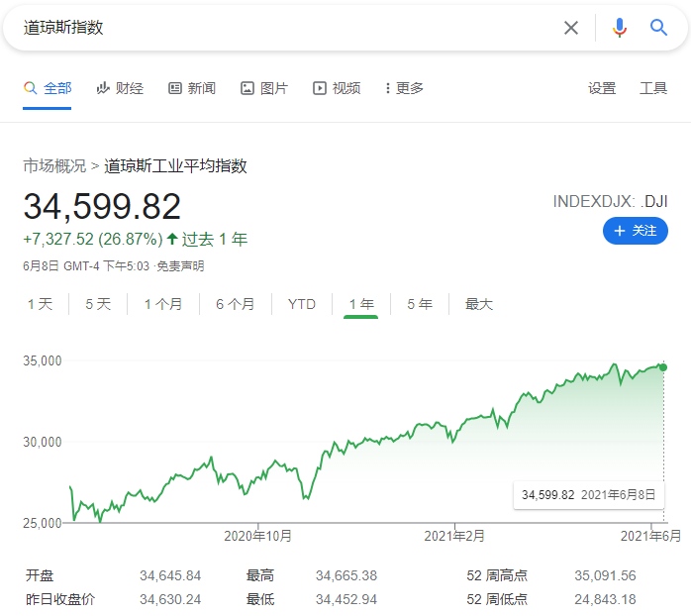Viewport: 691px width, 616px height.
Task: Select the 5 年 chart range
Action: (420, 304)
